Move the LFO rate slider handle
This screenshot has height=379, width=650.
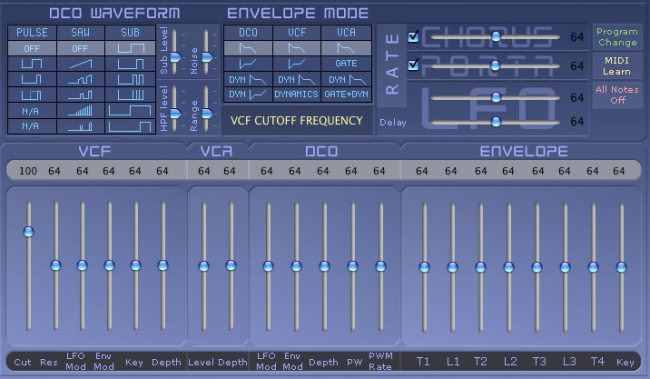pos(496,97)
